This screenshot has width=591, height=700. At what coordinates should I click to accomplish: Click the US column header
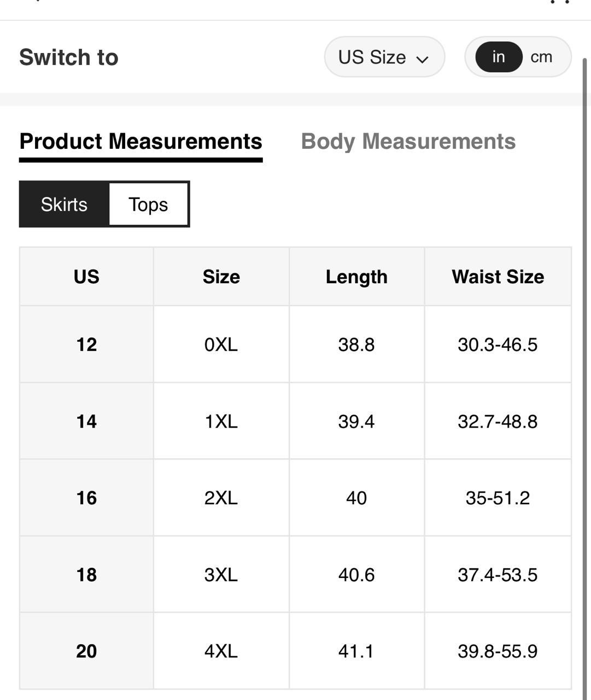pos(86,277)
